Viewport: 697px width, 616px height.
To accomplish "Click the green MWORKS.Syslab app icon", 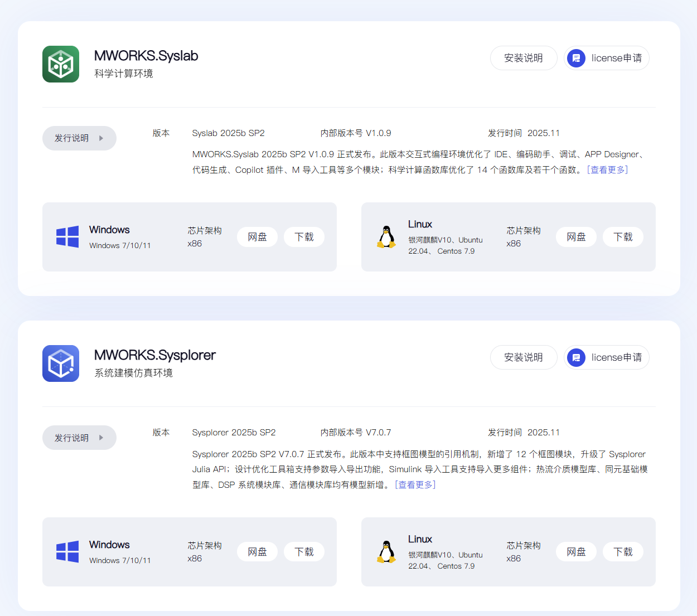I will coord(61,64).
